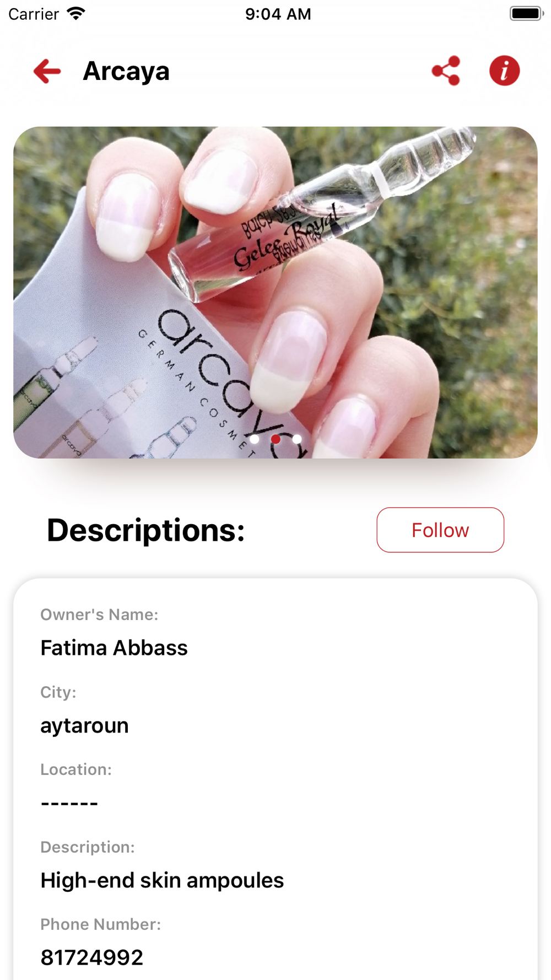The image size is (551, 980).
Task: Select the active red carousel dot
Action: coord(275,439)
